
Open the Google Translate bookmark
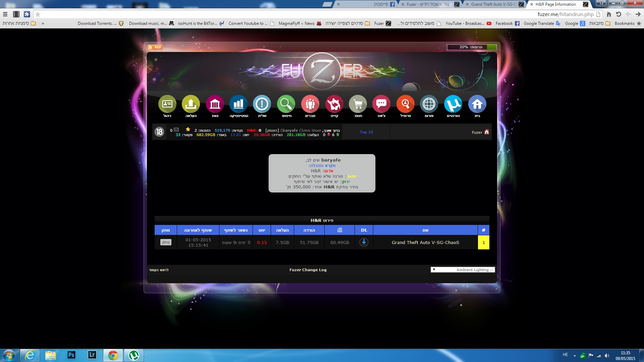point(542,23)
